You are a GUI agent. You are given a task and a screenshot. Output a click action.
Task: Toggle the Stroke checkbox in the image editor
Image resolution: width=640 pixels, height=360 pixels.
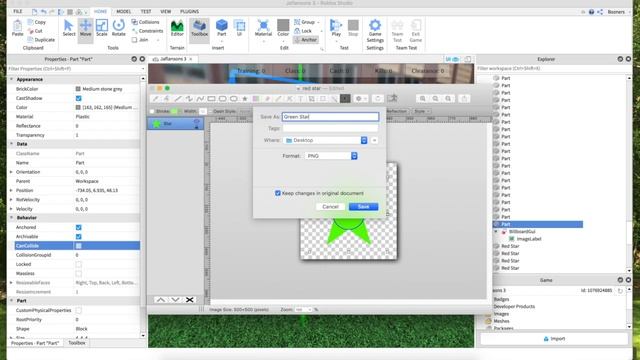coord(152,111)
